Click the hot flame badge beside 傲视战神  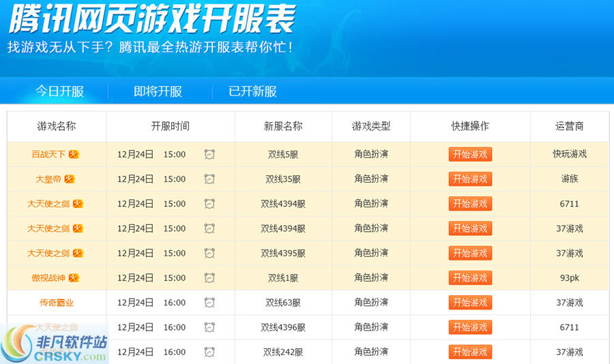pos(74,278)
